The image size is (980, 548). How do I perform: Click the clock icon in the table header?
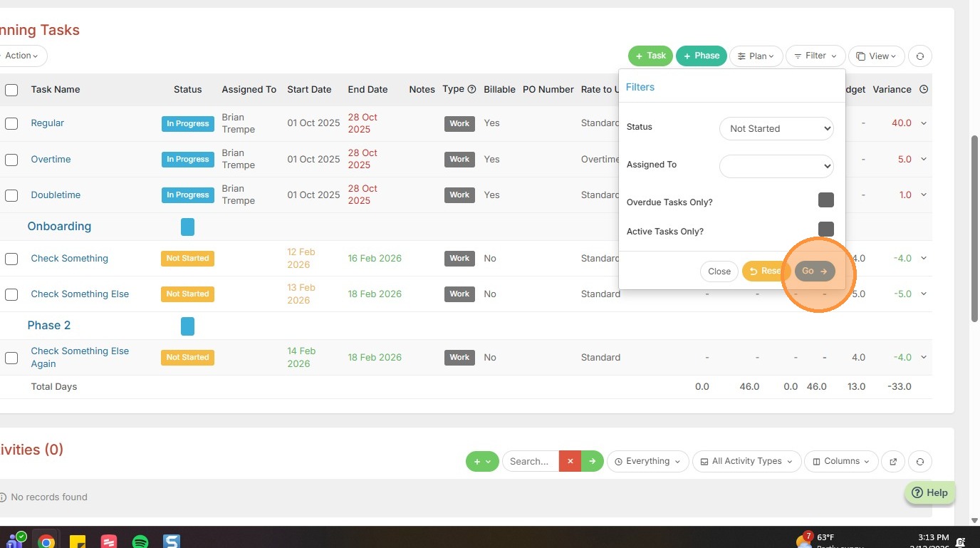click(x=924, y=90)
